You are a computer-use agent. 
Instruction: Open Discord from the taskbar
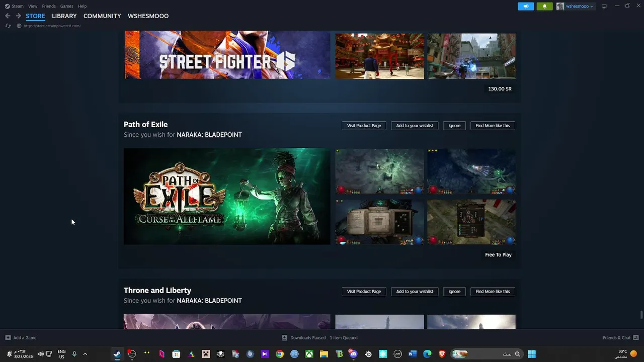tap(353, 354)
